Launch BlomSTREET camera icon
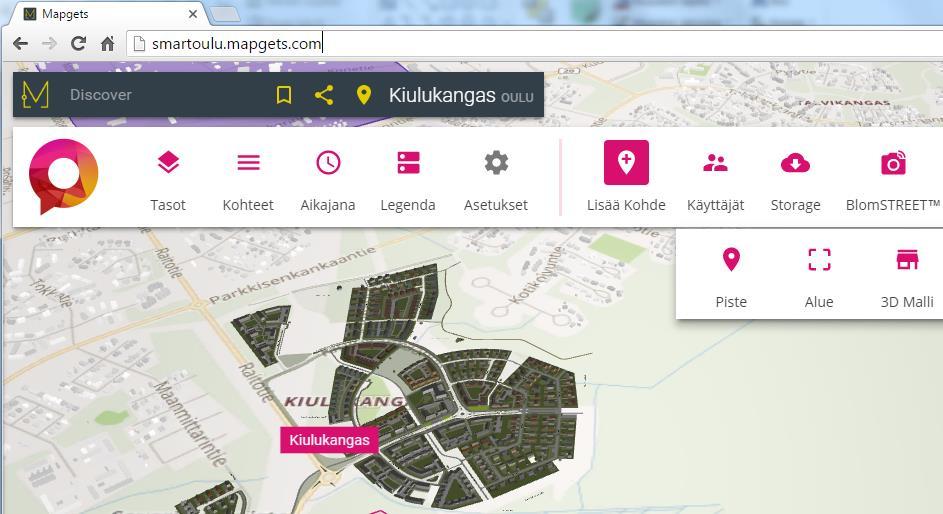The width and height of the screenshot is (943, 514). (893, 162)
